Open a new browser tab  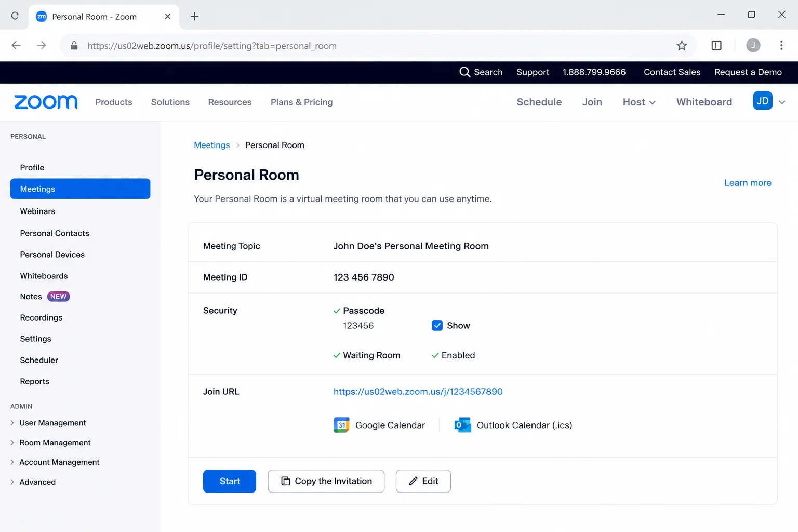pos(194,16)
